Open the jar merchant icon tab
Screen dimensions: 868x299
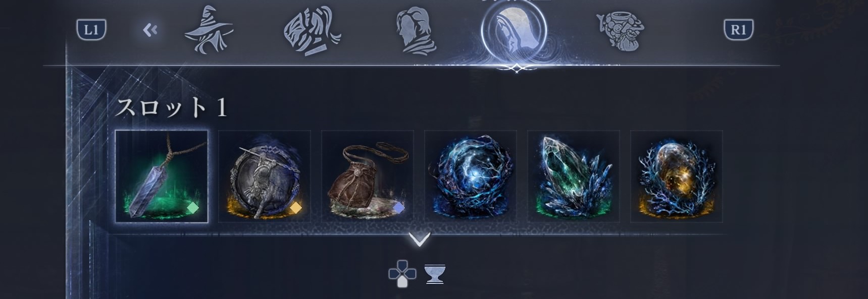[x=621, y=30]
